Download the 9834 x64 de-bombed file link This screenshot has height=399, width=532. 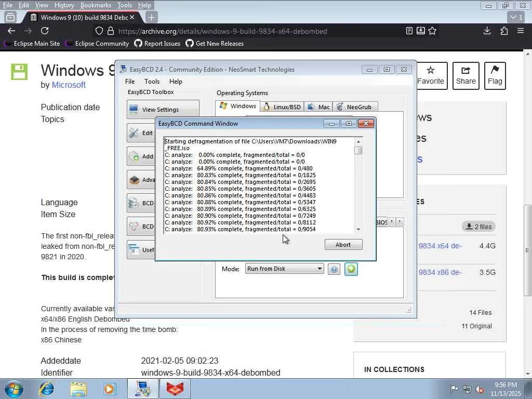pos(440,246)
